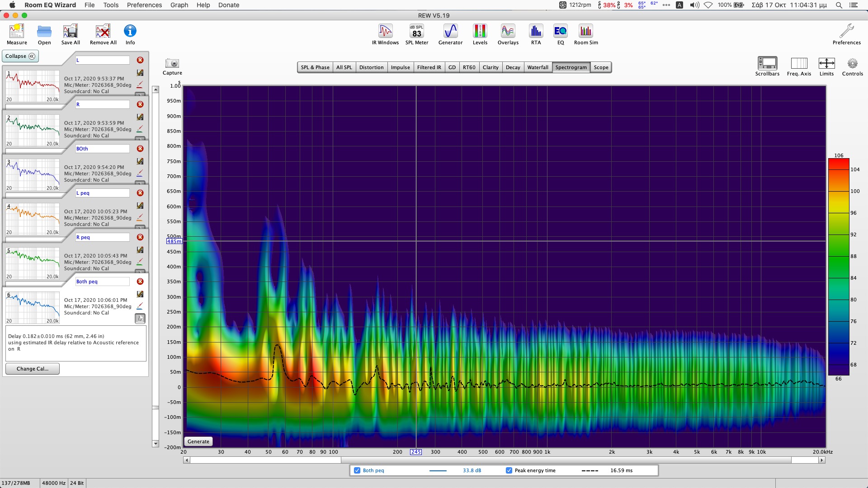Image resolution: width=868 pixels, height=488 pixels.
Task: Switch to SPL & Phase tab
Action: 315,67
